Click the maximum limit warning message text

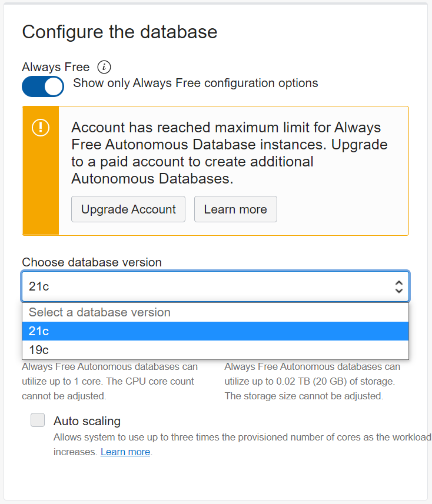coord(230,153)
